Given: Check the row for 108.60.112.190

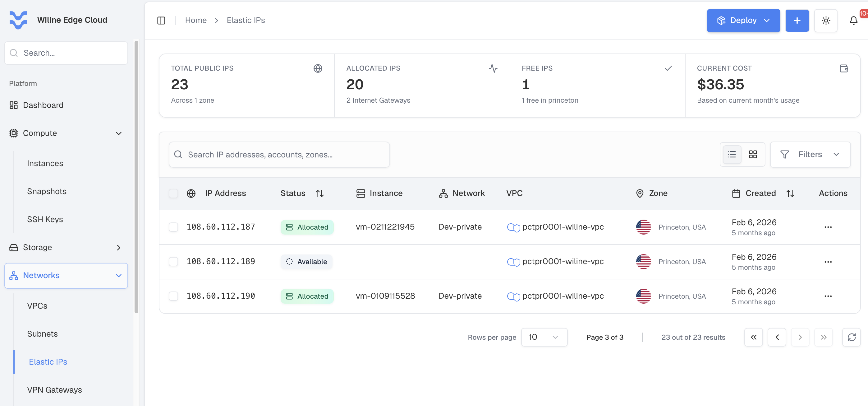Looking at the screenshot, I should coord(173,296).
